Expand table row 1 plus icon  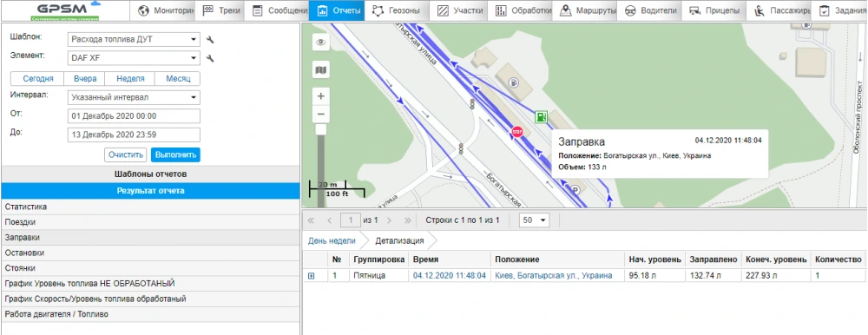point(311,276)
